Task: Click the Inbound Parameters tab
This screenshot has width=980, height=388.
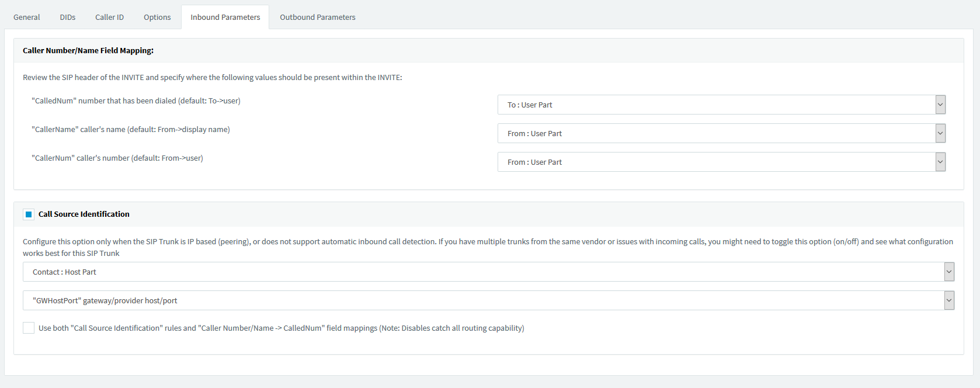Action: click(x=225, y=17)
